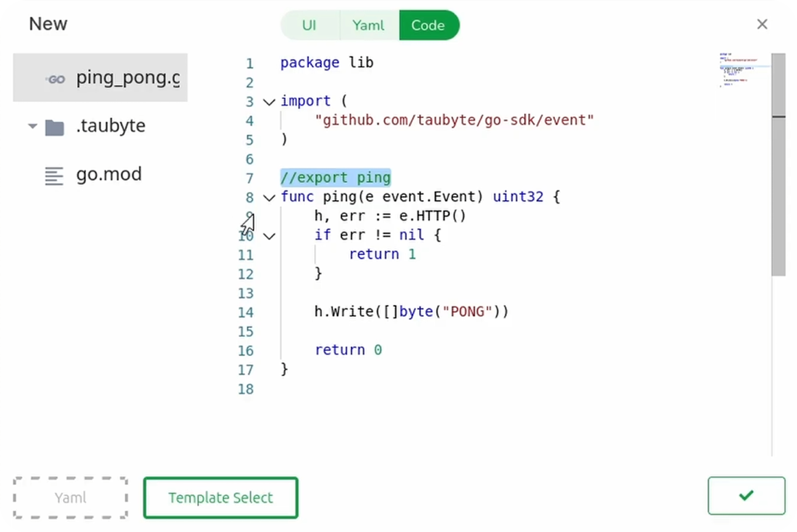797x532 pixels.
Task: Confirm with the green checkmark icon
Action: pos(746,496)
